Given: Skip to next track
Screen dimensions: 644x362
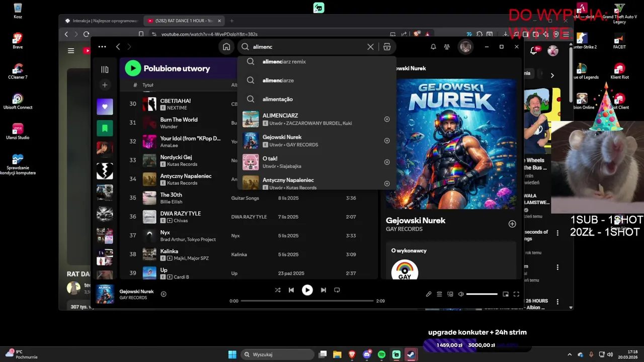Looking at the screenshot, I should coord(324,290).
